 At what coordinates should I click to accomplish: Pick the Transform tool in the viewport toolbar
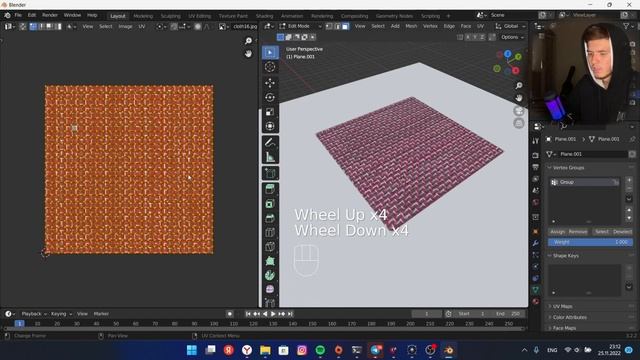270,126
